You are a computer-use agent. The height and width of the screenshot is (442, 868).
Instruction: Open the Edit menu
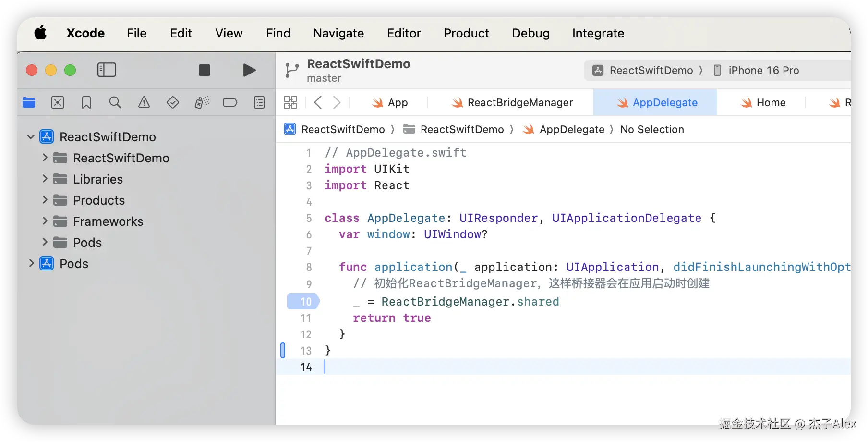coord(181,33)
